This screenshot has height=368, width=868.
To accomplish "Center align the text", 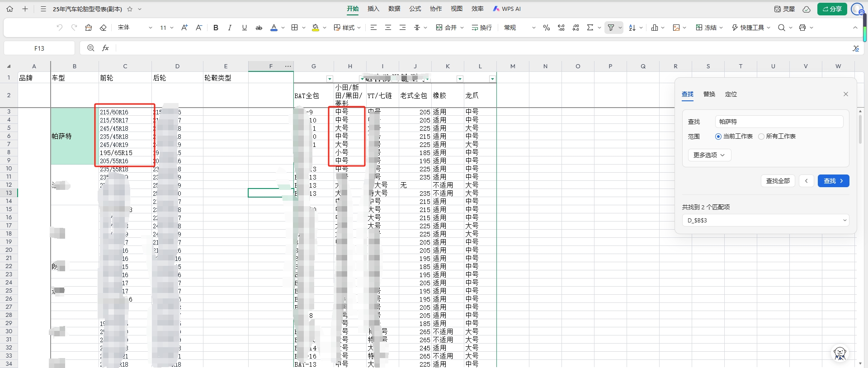I will click(388, 28).
